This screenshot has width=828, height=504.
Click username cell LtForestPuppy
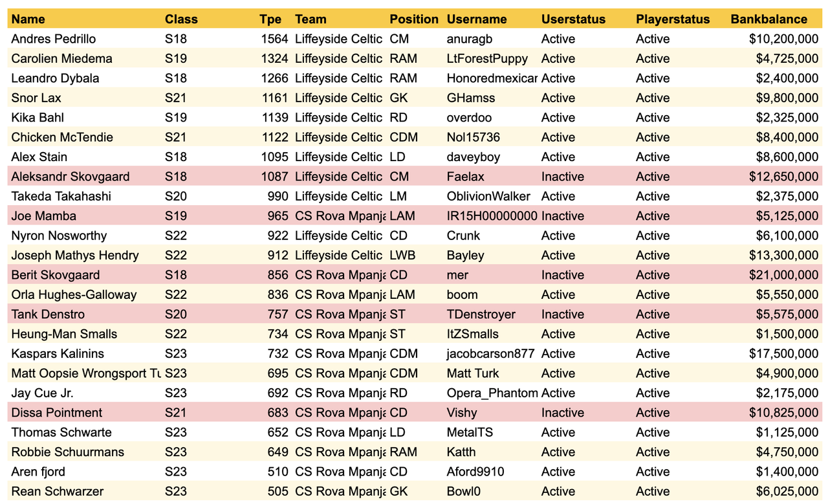pyautogui.click(x=487, y=58)
